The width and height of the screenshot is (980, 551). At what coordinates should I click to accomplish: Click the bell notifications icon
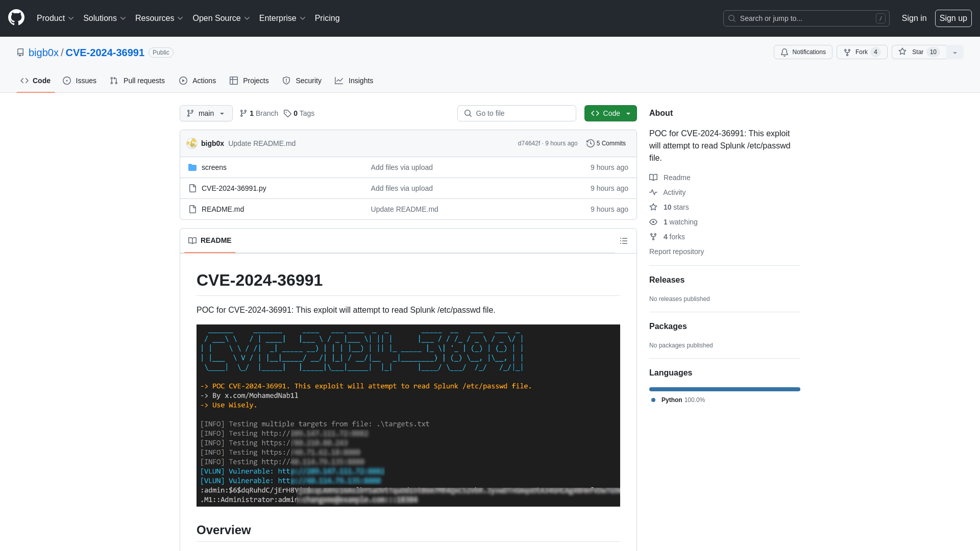point(785,52)
